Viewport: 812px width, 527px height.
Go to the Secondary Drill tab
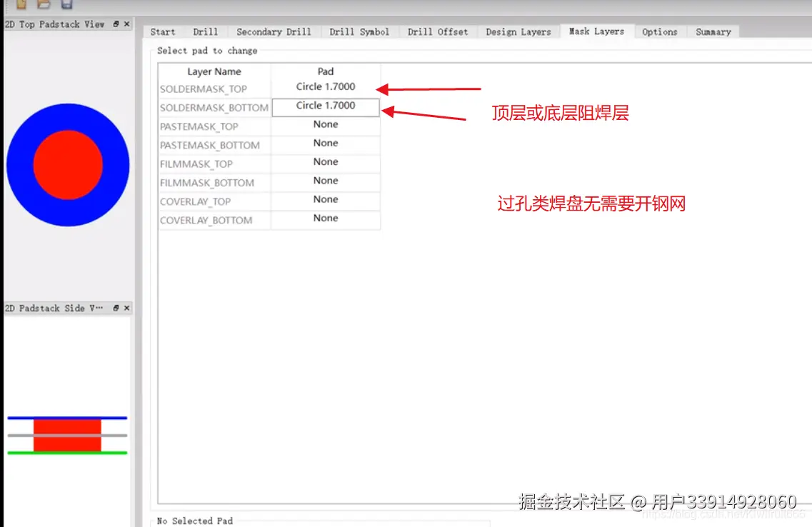tap(274, 31)
